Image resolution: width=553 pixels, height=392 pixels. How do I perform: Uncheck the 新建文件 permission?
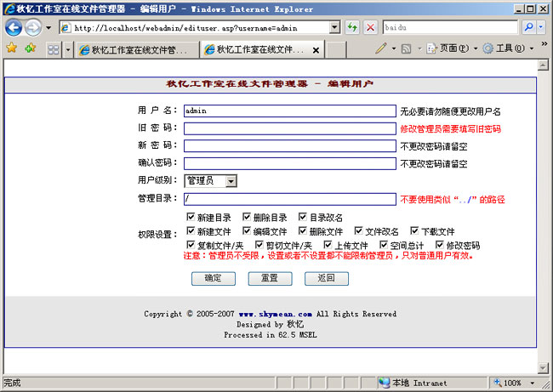pyautogui.click(x=191, y=230)
